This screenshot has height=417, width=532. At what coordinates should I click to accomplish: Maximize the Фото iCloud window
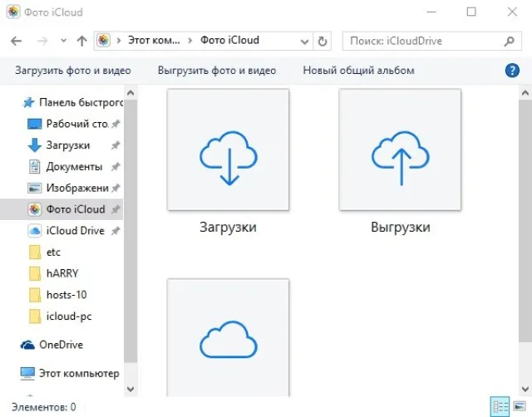coord(471,12)
